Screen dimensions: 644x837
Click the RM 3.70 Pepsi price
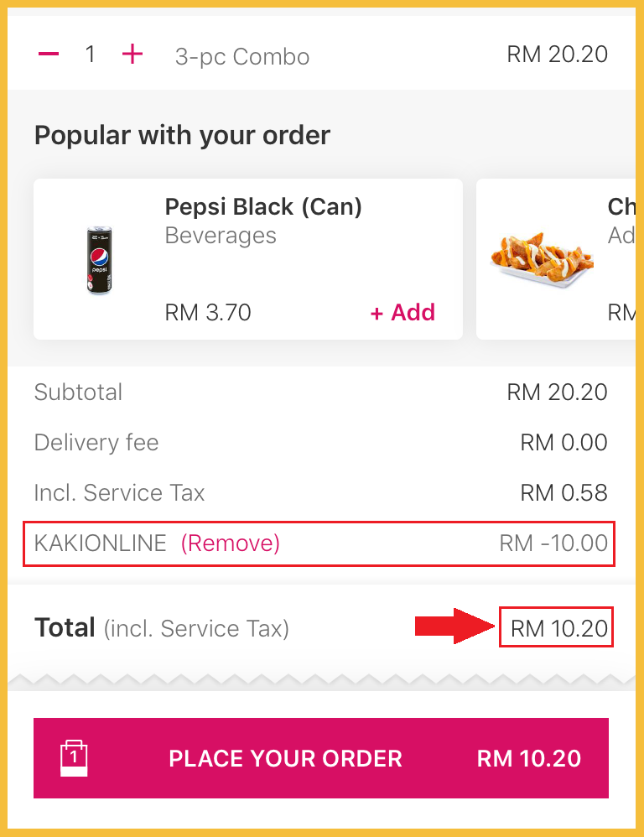coord(208,313)
